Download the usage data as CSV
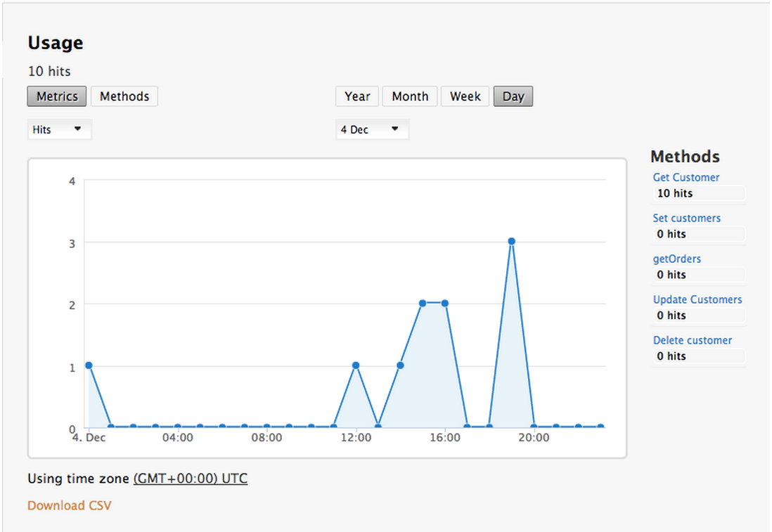 (x=69, y=505)
